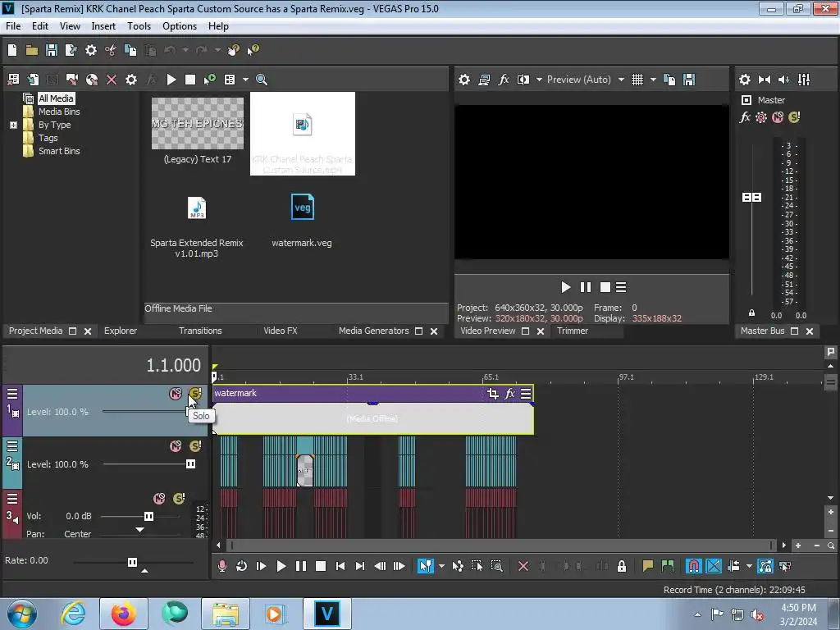Viewport: 840px width, 630px height.
Task: Open Event FX on watermark event
Action: [x=509, y=394]
